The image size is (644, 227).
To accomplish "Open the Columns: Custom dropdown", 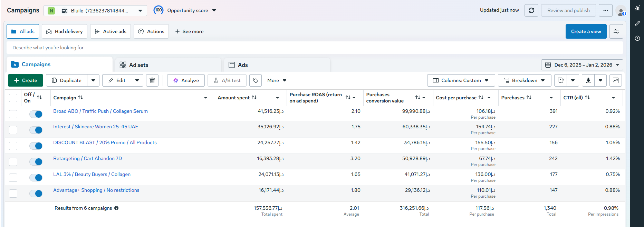I will point(461,80).
